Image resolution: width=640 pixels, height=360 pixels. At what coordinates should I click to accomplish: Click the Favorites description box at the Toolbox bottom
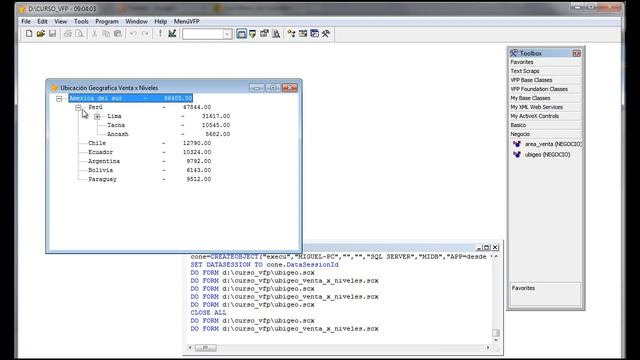coord(545,293)
